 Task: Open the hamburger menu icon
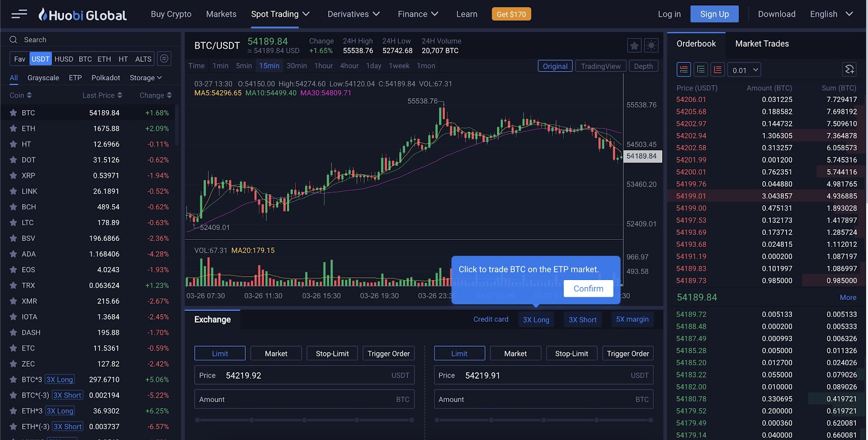pos(19,14)
